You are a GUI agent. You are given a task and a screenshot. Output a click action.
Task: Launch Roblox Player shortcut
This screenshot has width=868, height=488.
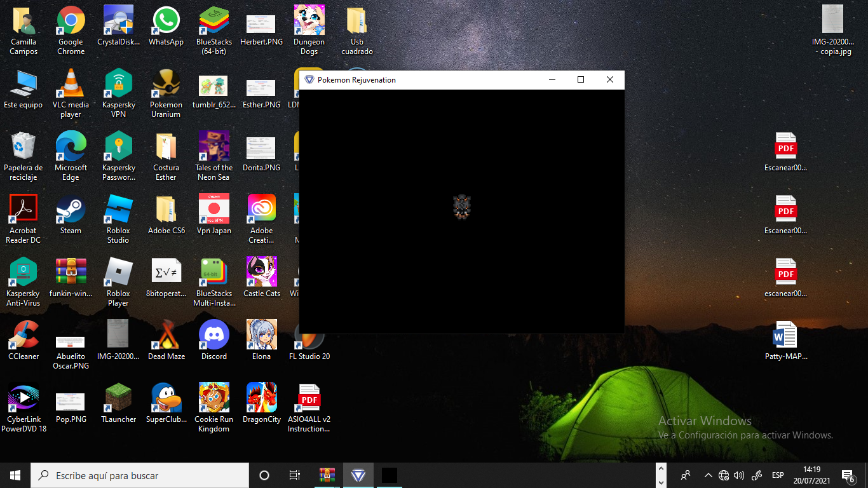[x=118, y=273]
